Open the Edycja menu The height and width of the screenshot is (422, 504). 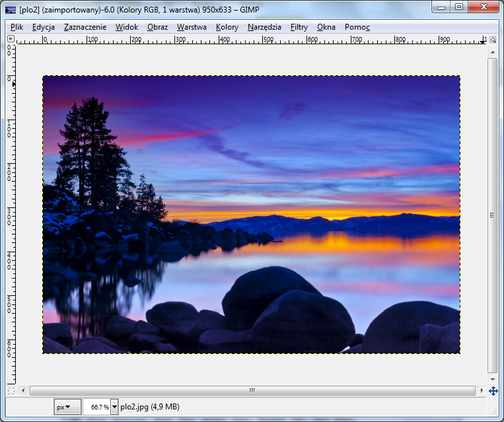click(44, 27)
